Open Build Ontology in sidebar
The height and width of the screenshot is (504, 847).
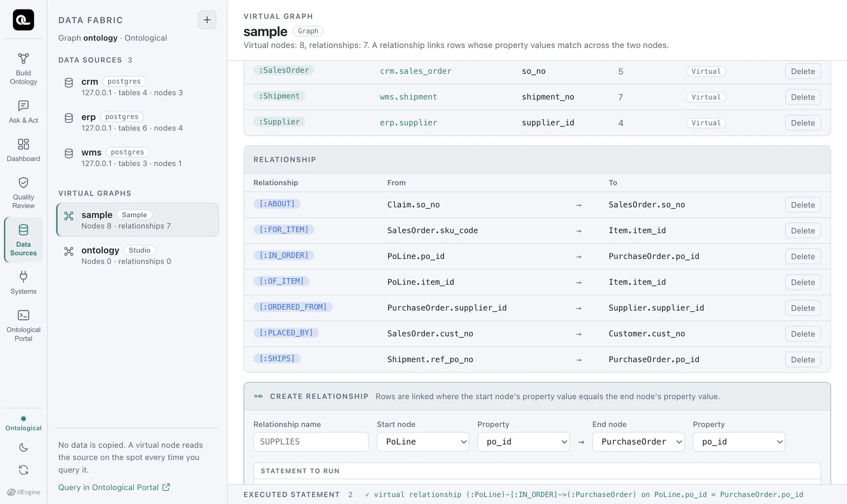pyautogui.click(x=23, y=69)
